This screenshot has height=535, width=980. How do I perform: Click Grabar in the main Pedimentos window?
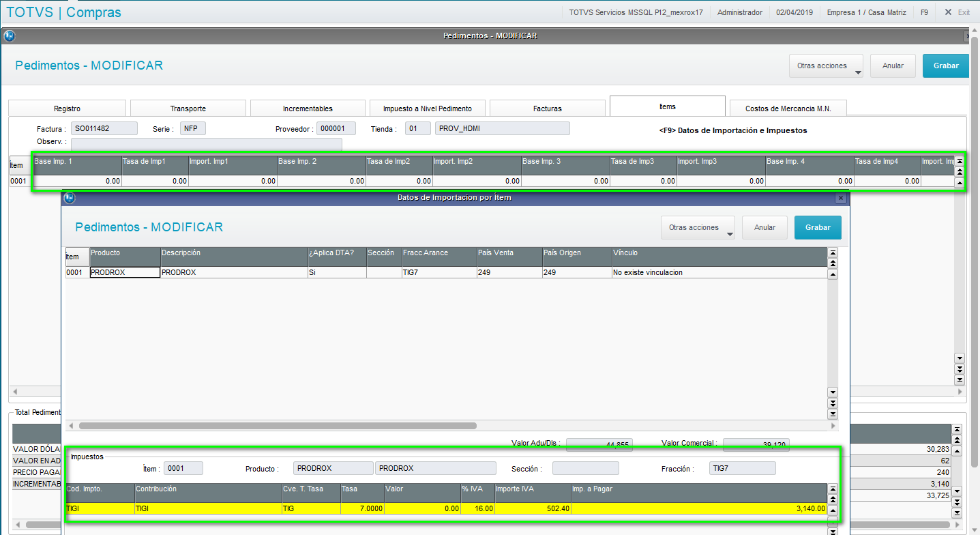946,66
